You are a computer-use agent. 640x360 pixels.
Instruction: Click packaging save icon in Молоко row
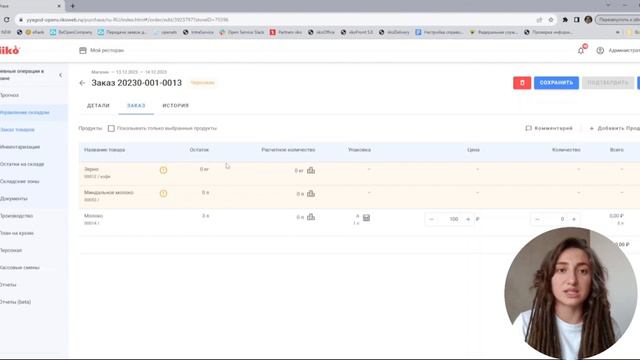pyautogui.click(x=367, y=218)
